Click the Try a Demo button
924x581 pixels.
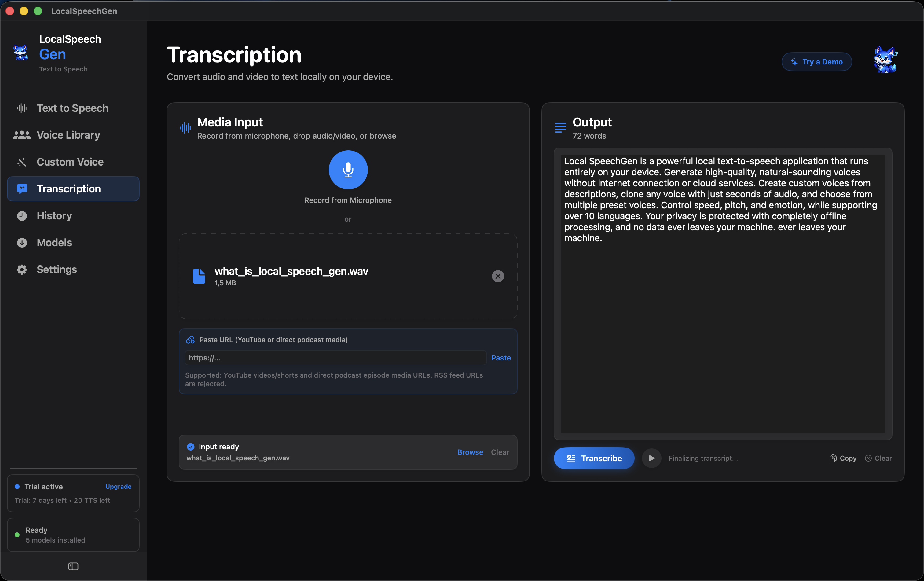pos(816,62)
